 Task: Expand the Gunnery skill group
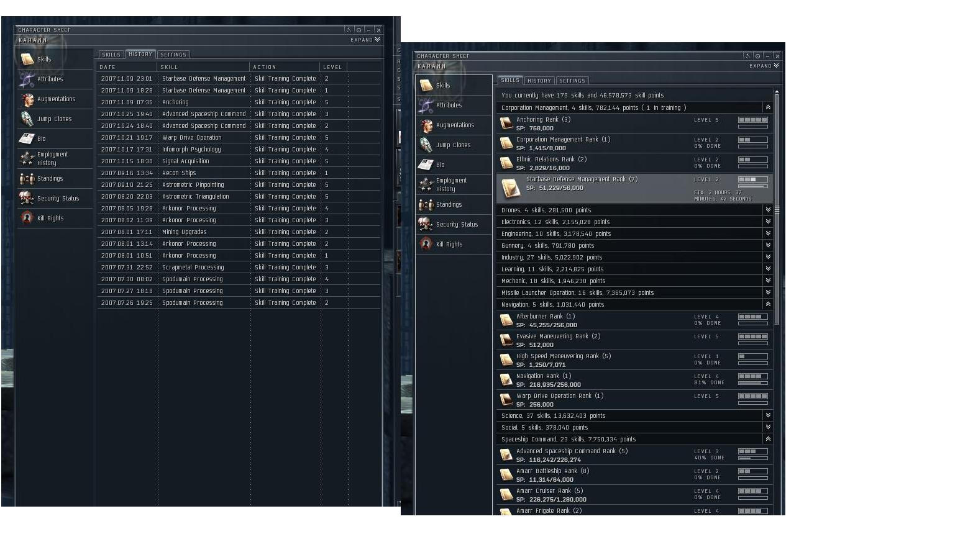(x=768, y=245)
